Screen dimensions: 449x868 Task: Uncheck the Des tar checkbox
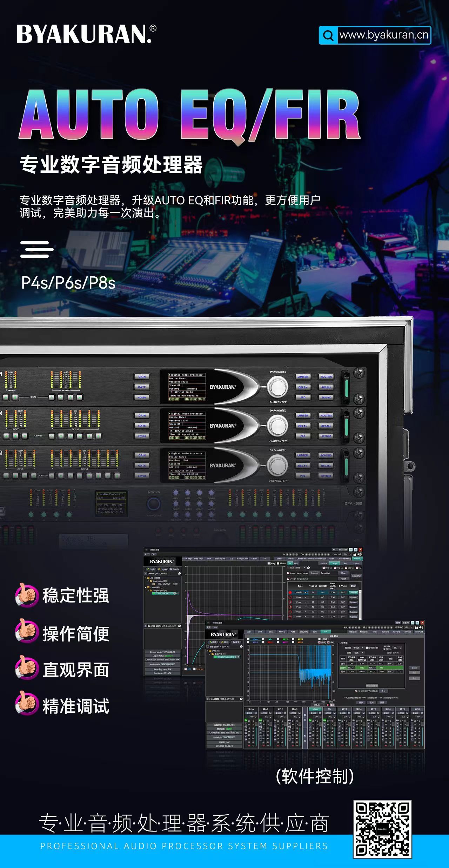point(346,568)
